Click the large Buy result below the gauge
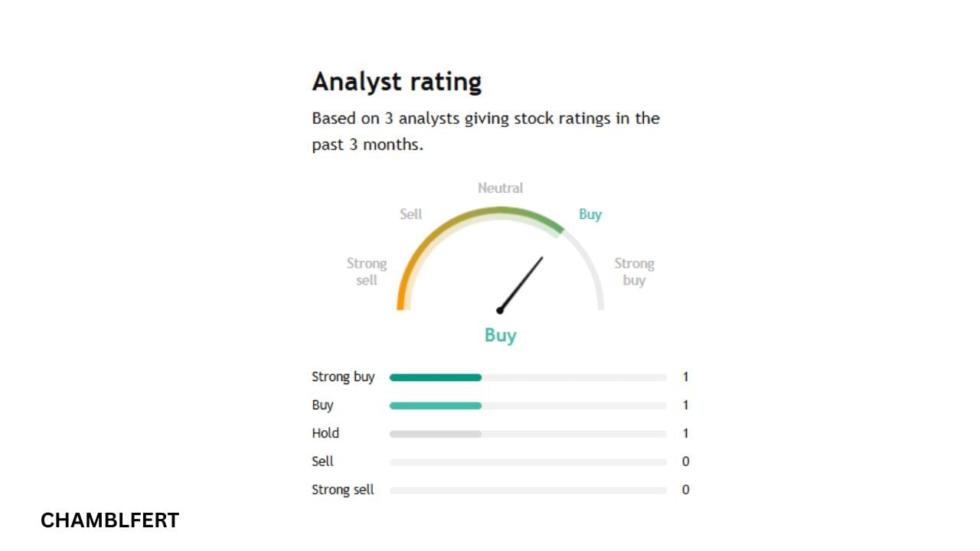 pos(500,335)
